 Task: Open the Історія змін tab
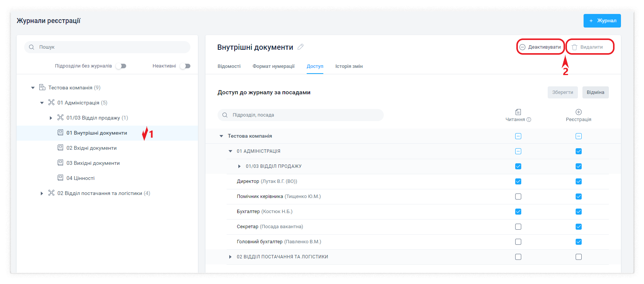click(349, 66)
